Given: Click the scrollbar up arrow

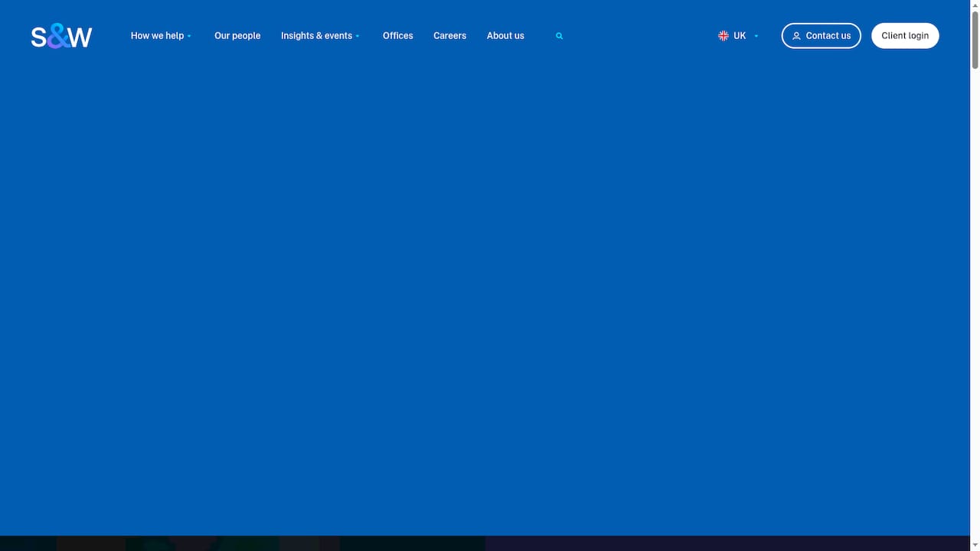Looking at the screenshot, I should [x=975, y=5].
